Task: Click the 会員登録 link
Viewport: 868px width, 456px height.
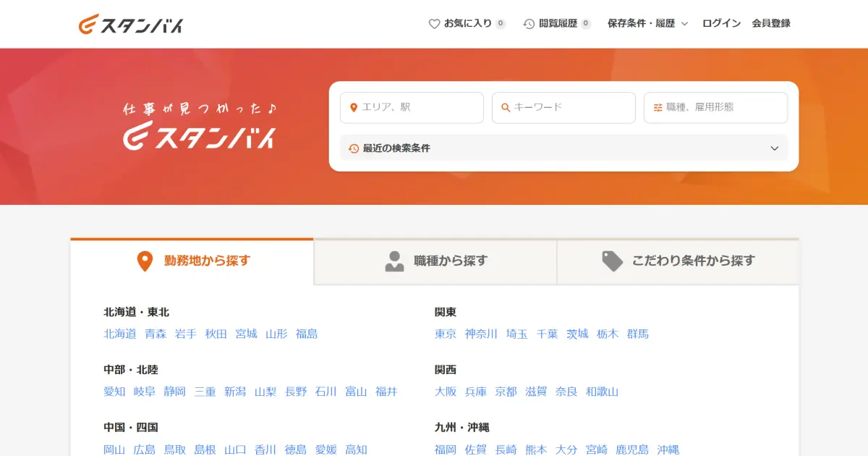Action: 771,24
